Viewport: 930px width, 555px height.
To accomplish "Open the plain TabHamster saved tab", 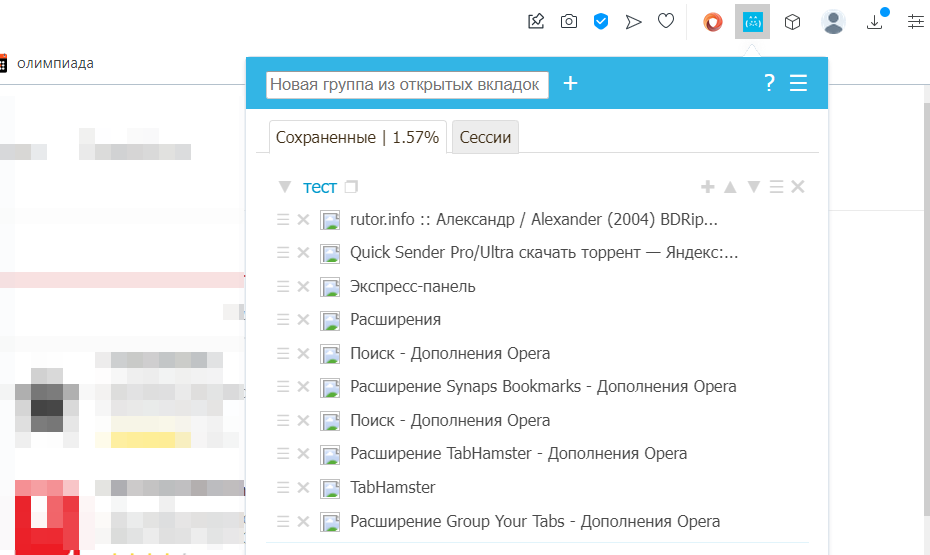I will (393, 487).
